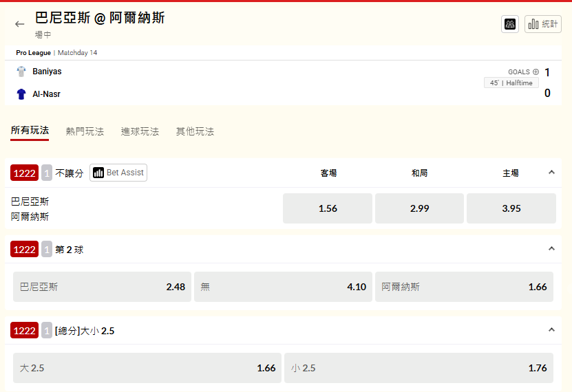Collapse the 不讓分 market section
This screenshot has width=572, height=392.
point(551,173)
